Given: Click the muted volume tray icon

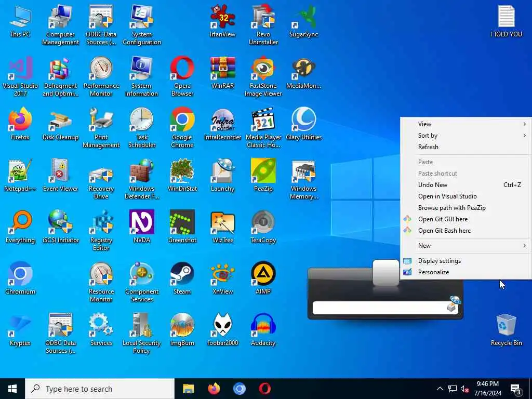Looking at the screenshot, I should click(465, 389).
